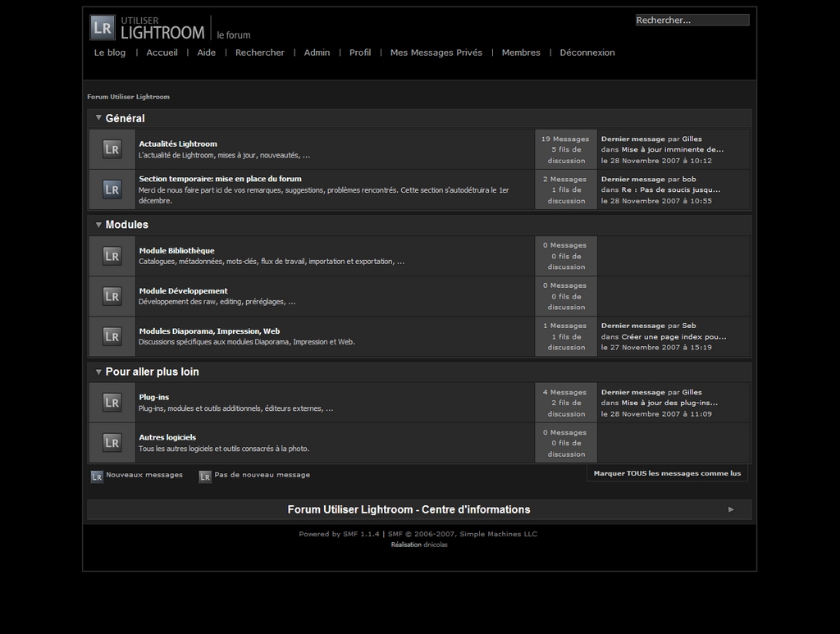Screen dimensions: 840x634
Task: Open last message Mise à jour des plug-ins...
Action: (669, 403)
